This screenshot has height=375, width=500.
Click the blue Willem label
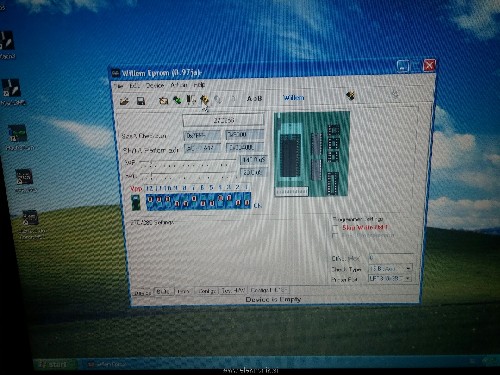294,98
